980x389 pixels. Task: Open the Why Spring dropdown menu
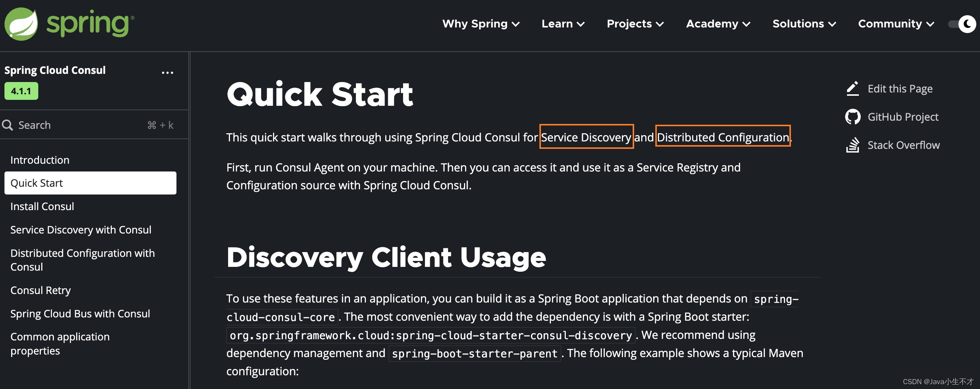coord(480,24)
